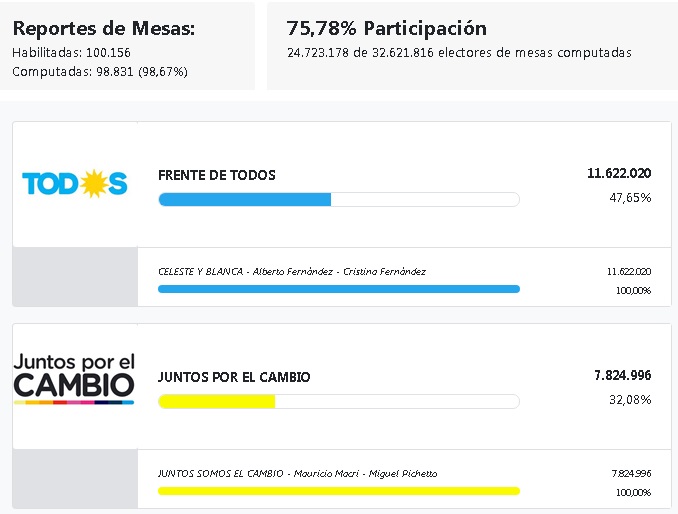Click the 32,08% percentage value
This screenshot has height=514, width=678.
632,400
